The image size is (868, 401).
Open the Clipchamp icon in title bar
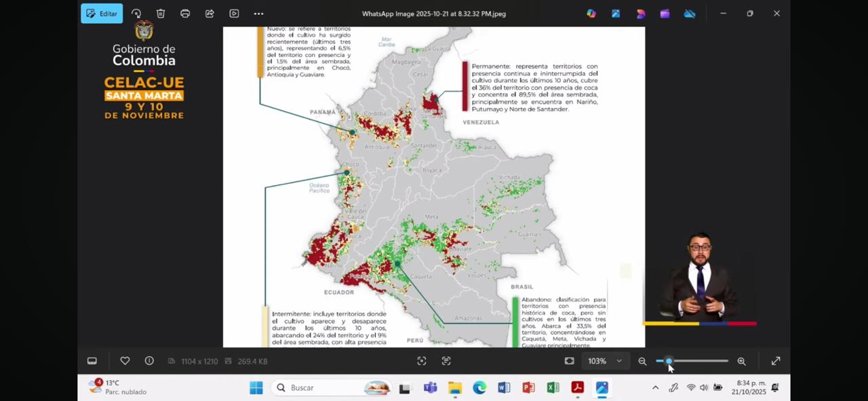665,14
